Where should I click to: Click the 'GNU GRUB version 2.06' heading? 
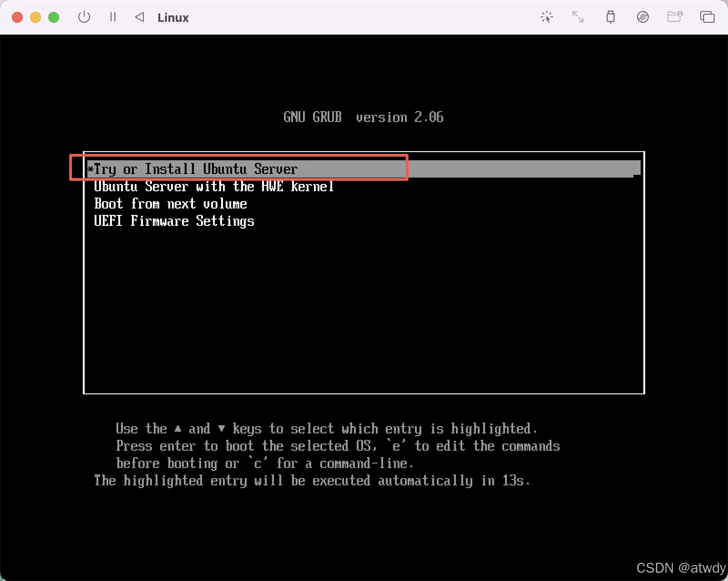point(363,117)
